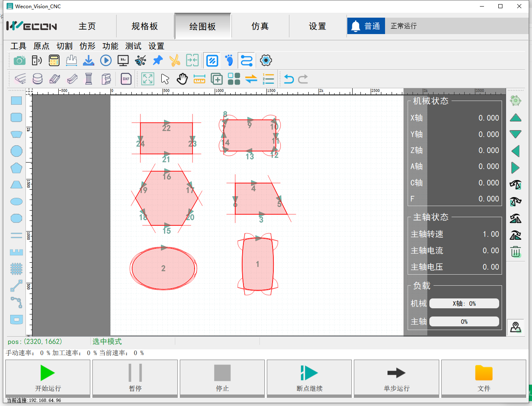Choose the trapezoid shape from left sidebar

[16, 185]
